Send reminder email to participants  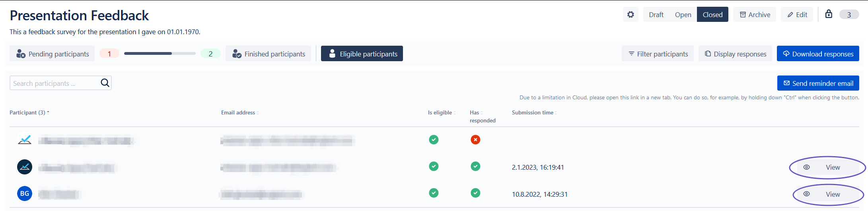[x=818, y=83]
